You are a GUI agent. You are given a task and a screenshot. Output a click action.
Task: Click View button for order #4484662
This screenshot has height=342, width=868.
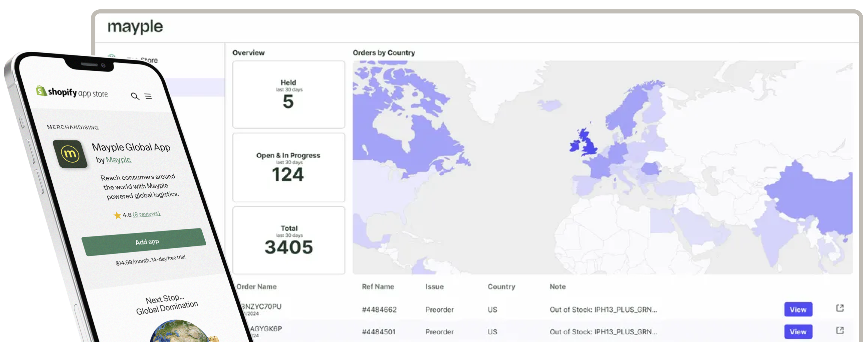coord(798,309)
